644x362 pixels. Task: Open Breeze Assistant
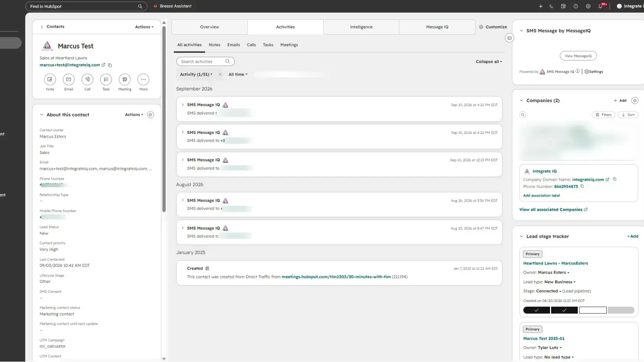coord(172,6)
